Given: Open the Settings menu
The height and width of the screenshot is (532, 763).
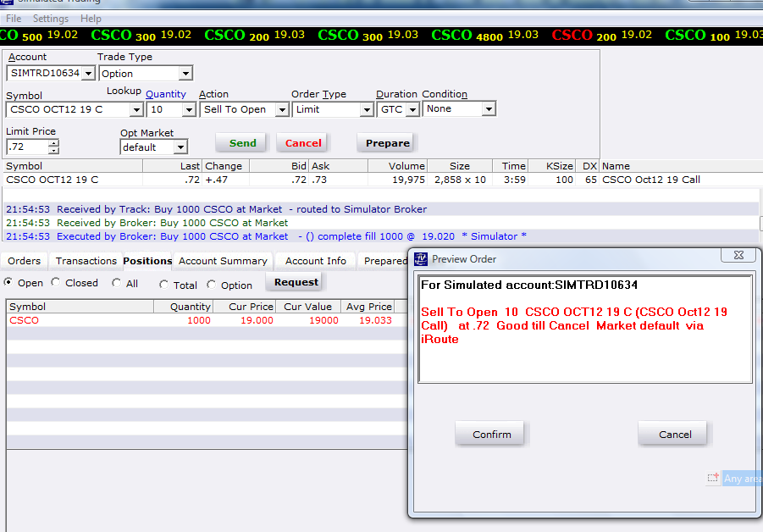Looking at the screenshot, I should point(51,19).
